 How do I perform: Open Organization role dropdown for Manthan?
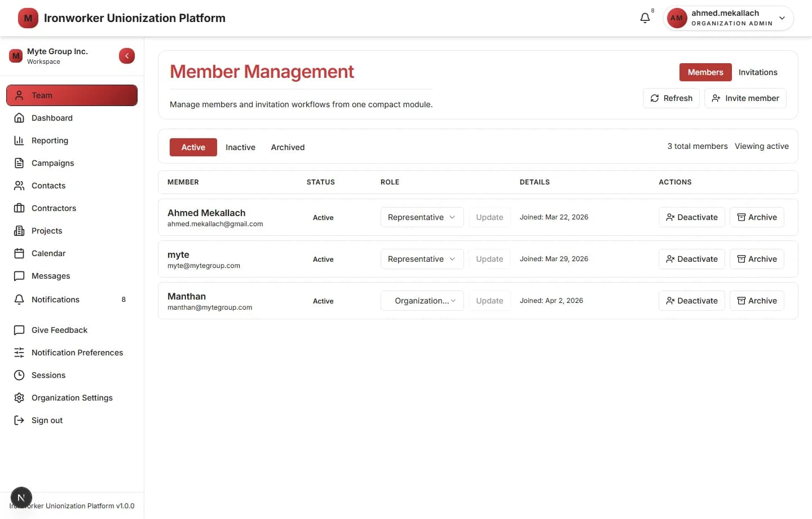click(422, 301)
